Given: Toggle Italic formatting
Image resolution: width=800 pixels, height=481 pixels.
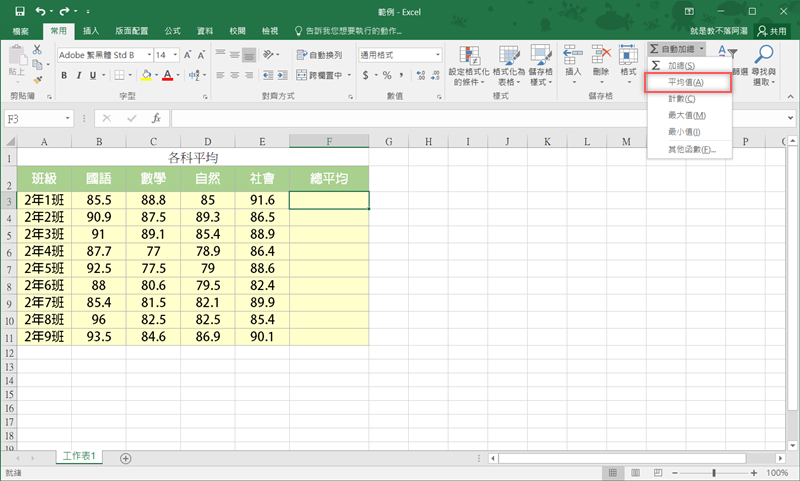Looking at the screenshot, I should pyautogui.click(x=81, y=74).
